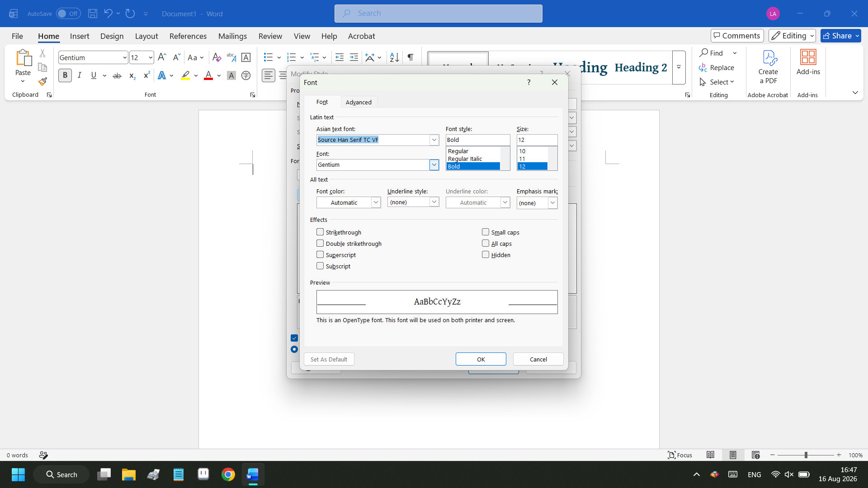Open the Editing mode dropdown

792,36
